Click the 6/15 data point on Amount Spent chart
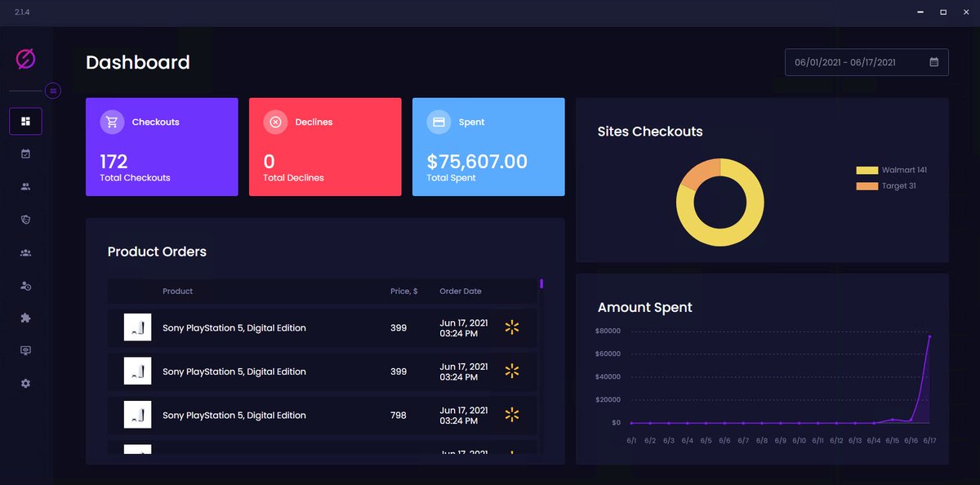The height and width of the screenshot is (485, 980). coord(893,420)
